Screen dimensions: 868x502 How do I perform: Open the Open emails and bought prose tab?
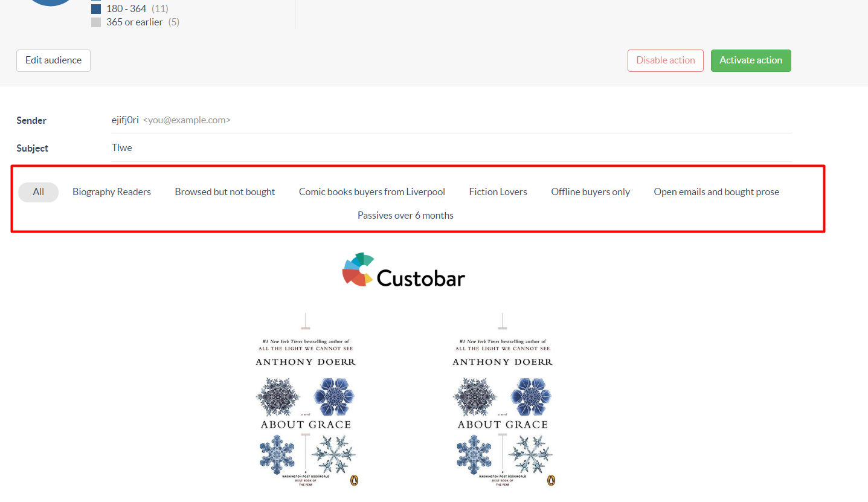point(716,192)
